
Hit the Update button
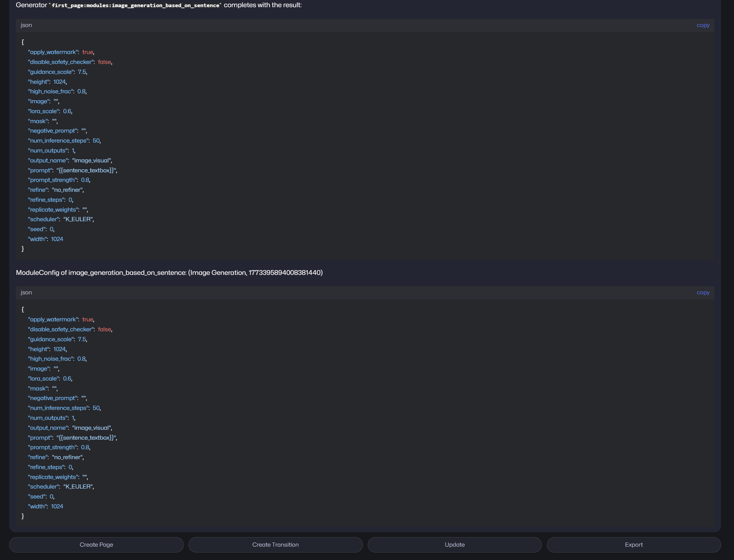click(x=454, y=545)
